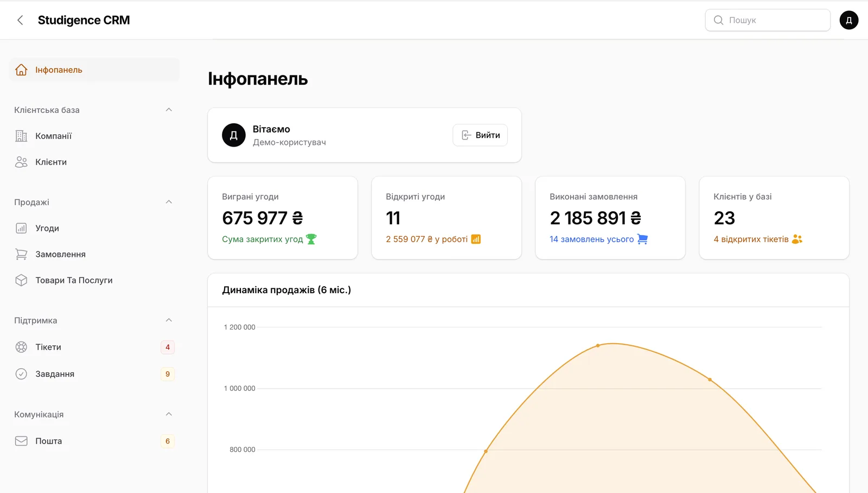Click the back arrow icon in header
The width and height of the screenshot is (868, 493).
coord(20,20)
